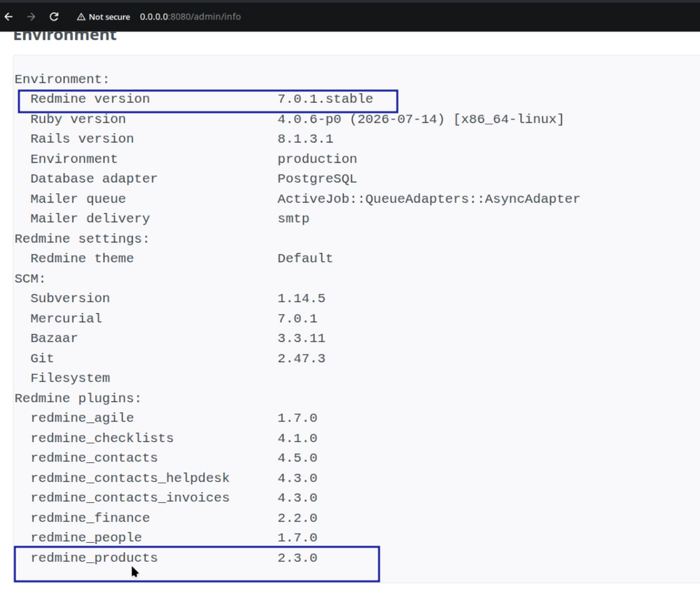Click the Redmine theme Default value
Image resolution: width=700 pixels, height=605 pixels.
[x=305, y=258]
